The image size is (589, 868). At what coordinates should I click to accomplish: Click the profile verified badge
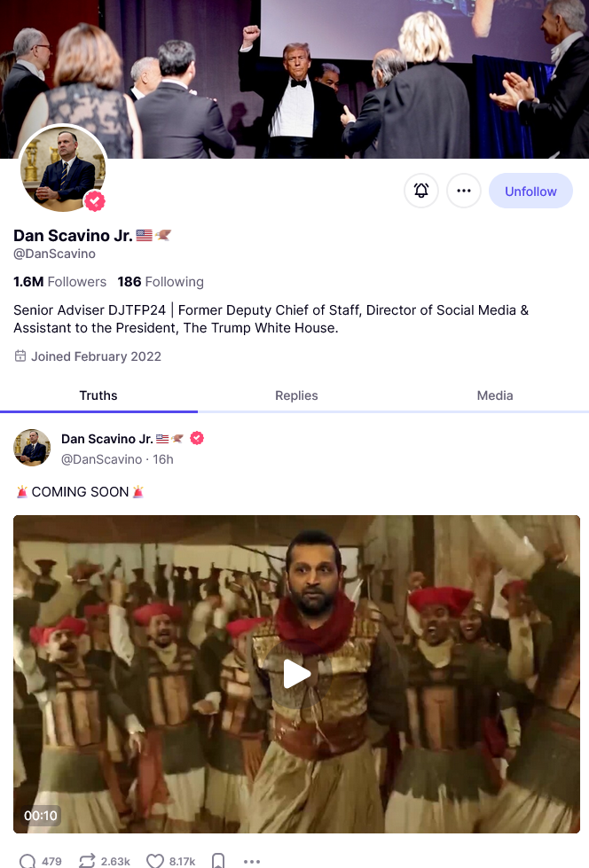pos(95,201)
